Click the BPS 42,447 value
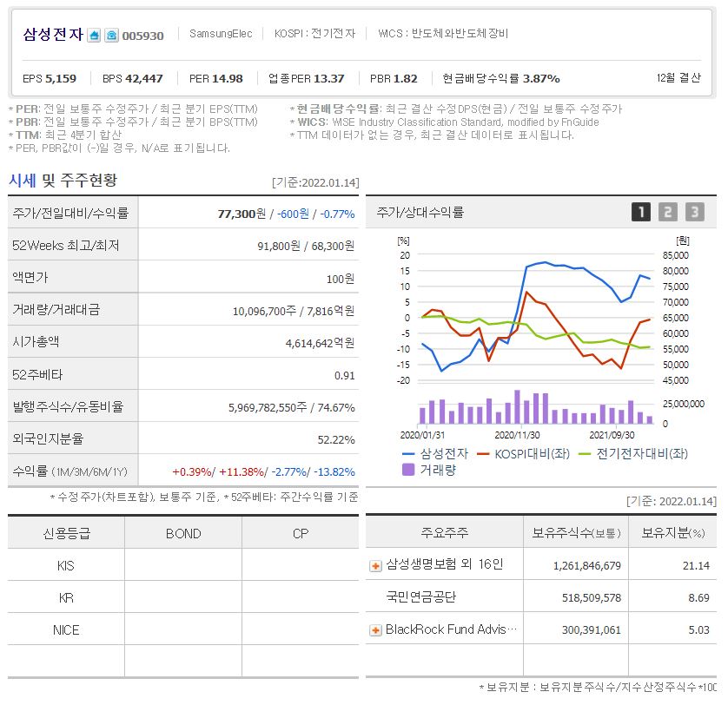This screenshot has width=728, height=705. 133,78
